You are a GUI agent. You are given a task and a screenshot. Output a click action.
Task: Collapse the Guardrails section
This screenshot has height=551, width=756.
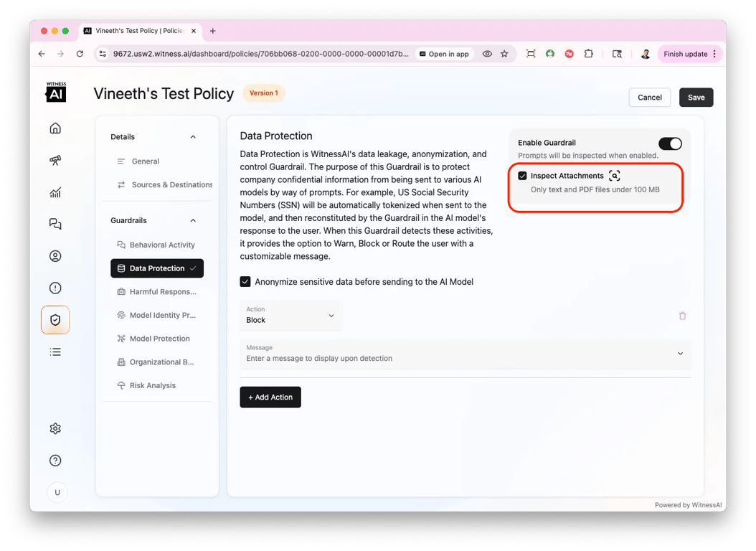pyautogui.click(x=193, y=220)
